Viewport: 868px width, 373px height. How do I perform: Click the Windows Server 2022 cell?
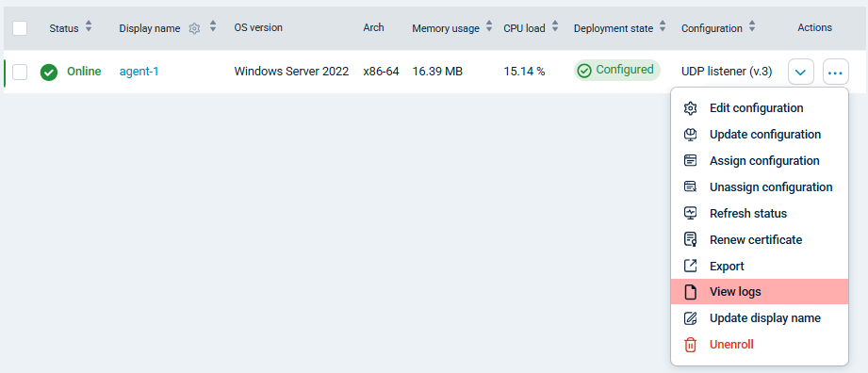(292, 72)
